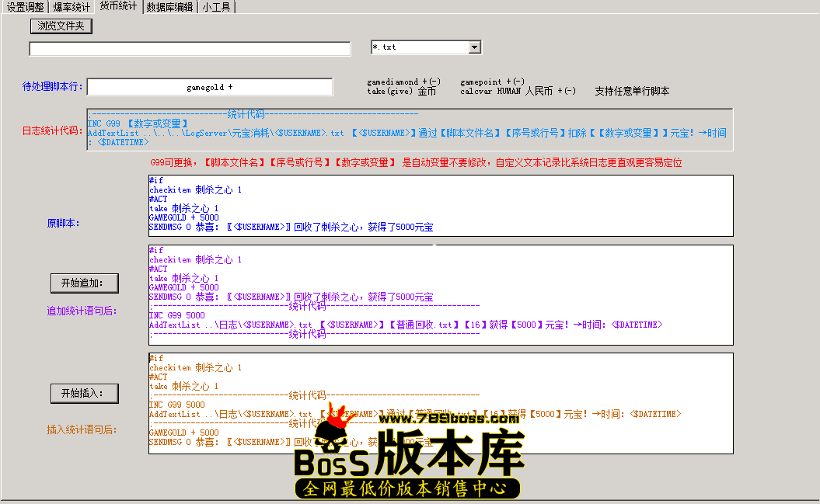This screenshot has width=820, height=504.
Task: Switch to the 数据库编辑 tab
Action: click(x=169, y=7)
